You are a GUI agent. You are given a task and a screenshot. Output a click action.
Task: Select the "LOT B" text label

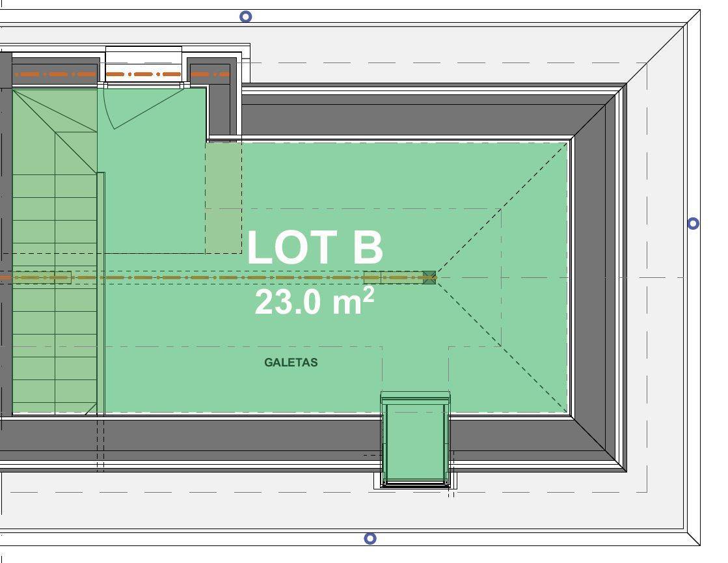click(x=315, y=248)
